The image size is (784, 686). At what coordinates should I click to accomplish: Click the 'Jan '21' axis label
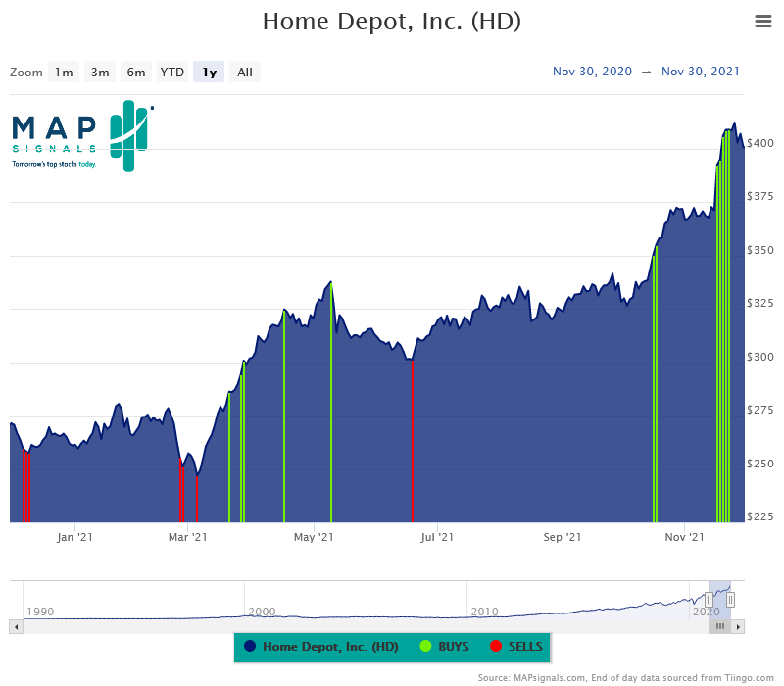74,537
